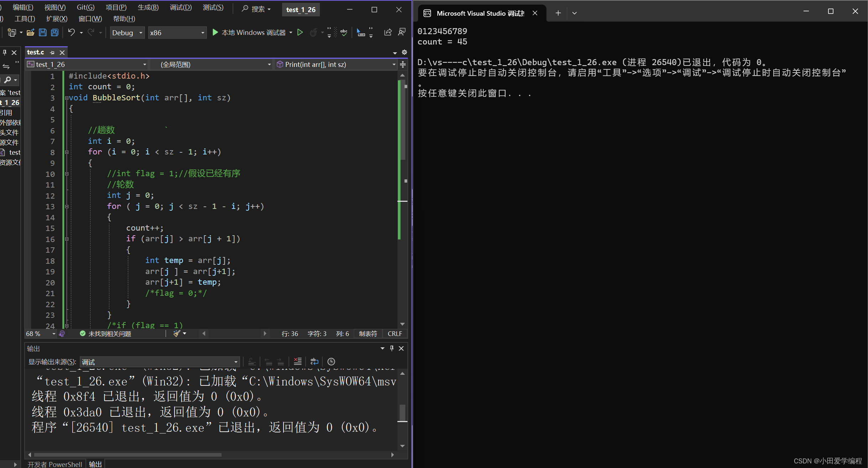Screen dimensions: 868x468
Task: Click the Save All toolbar icon
Action: [54, 33]
